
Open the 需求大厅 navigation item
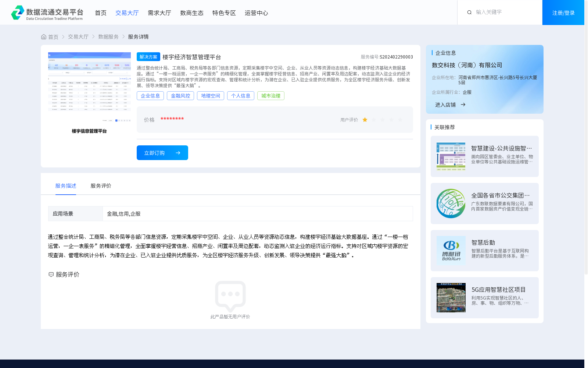point(159,13)
